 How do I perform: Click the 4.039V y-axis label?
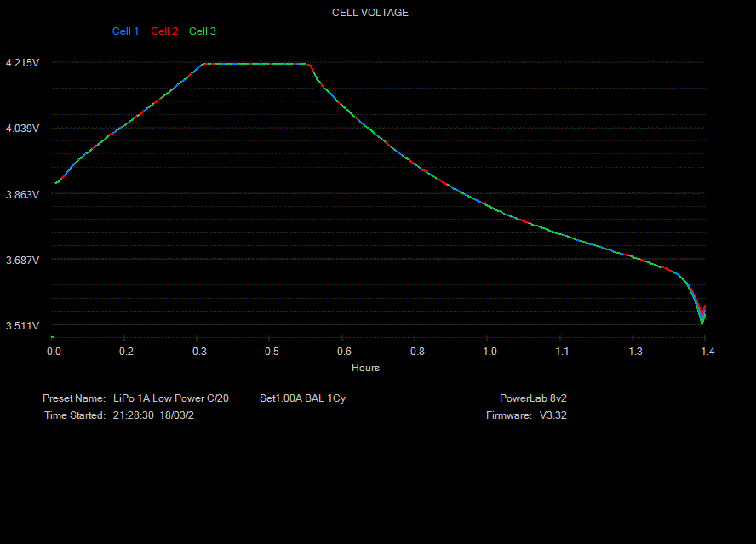[22, 129]
